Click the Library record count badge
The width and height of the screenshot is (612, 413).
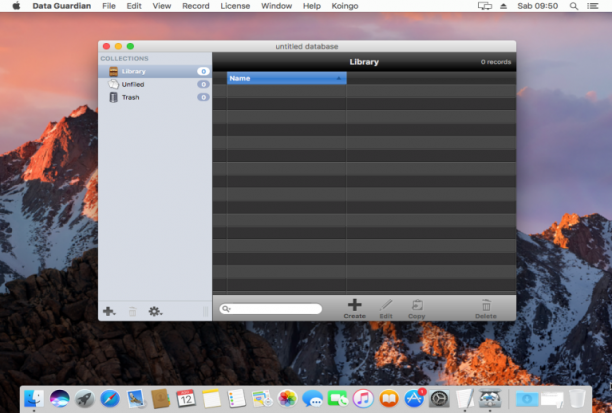203,71
